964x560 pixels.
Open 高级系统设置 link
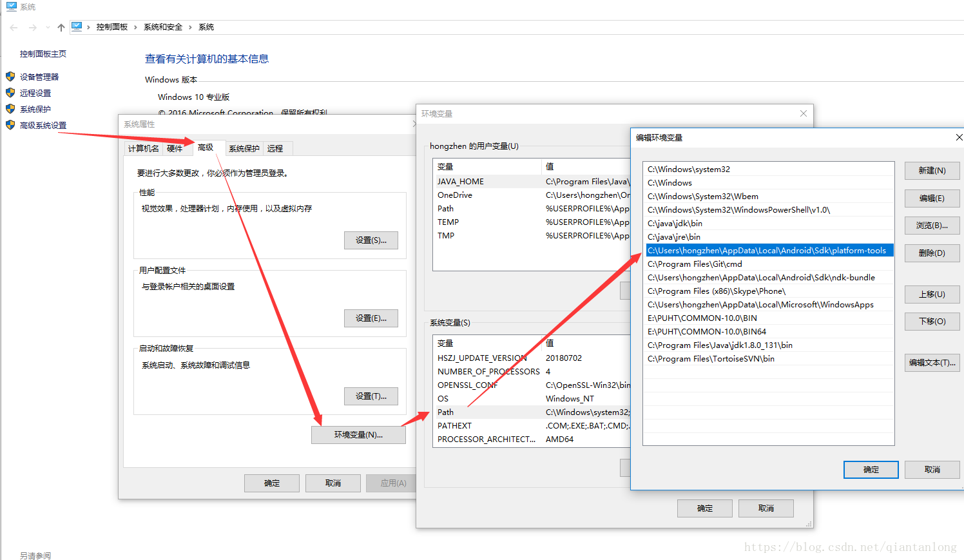[43, 126]
